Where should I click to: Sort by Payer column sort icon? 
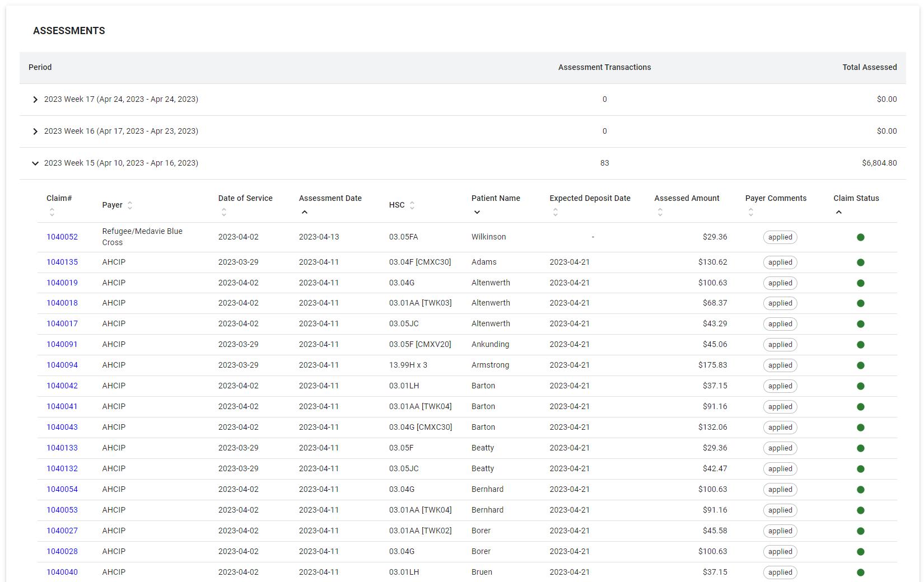130,205
